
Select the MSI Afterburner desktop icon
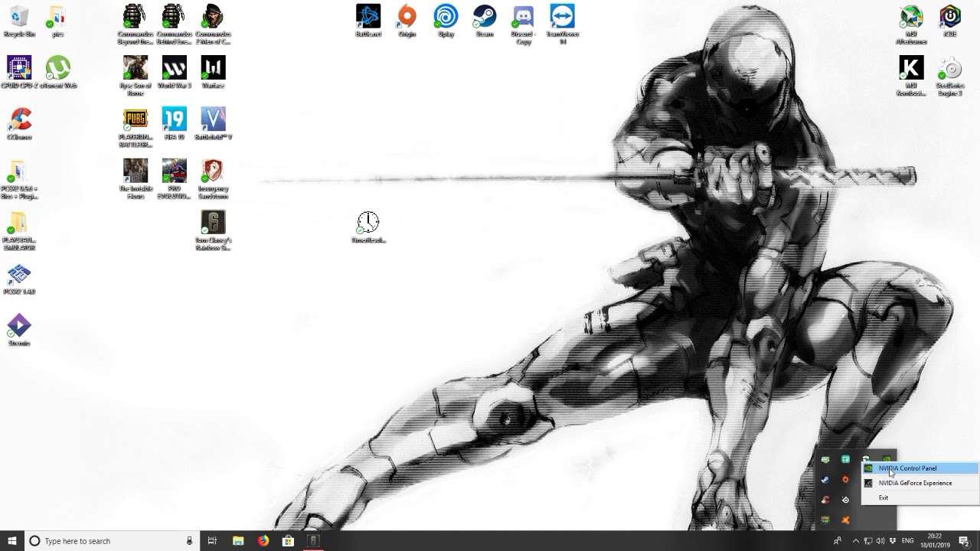911,24
